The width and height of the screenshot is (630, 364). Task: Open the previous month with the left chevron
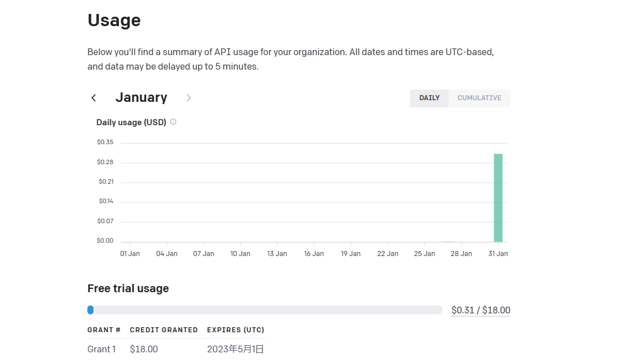coord(93,97)
